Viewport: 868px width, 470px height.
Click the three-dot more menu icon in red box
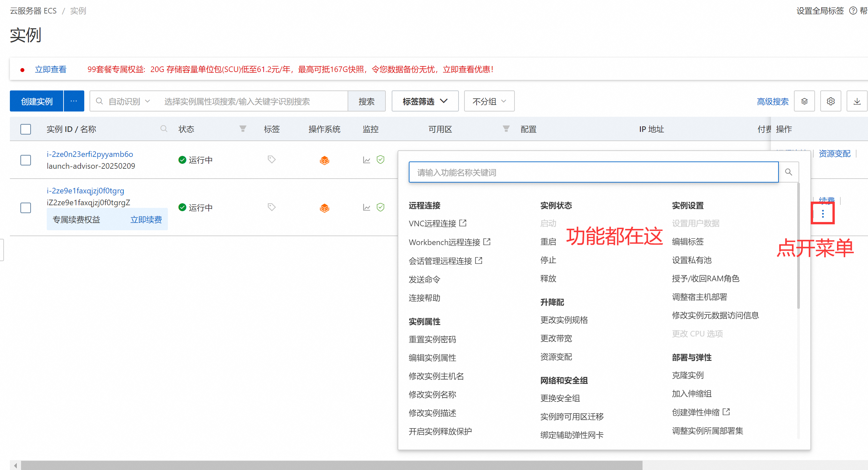click(823, 214)
